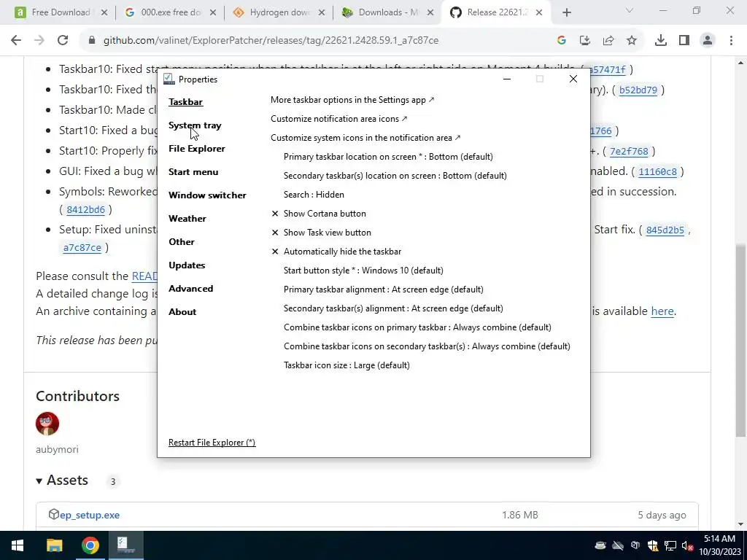
Task: Go to the Start menu settings section
Action: [x=193, y=172]
